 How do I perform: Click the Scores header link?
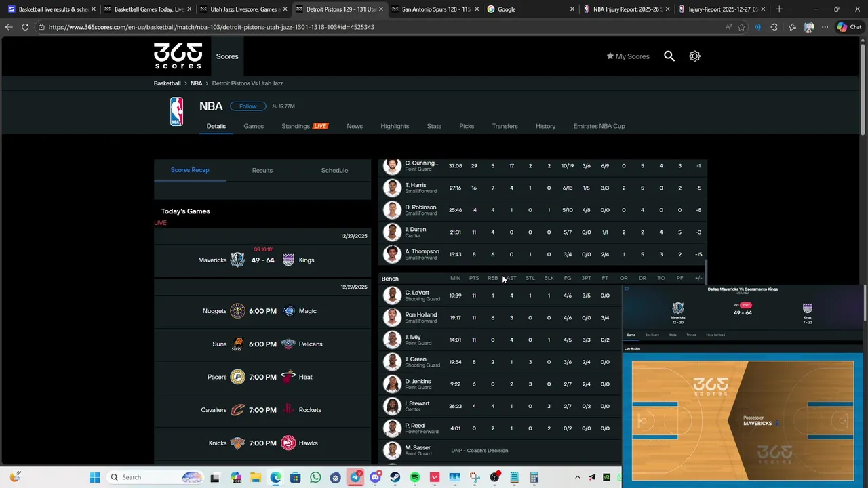[x=227, y=56]
